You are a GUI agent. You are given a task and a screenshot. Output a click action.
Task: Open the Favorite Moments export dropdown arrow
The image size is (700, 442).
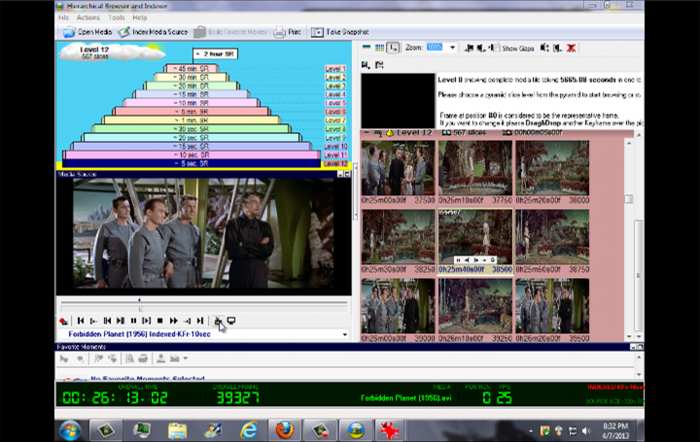[185, 358]
